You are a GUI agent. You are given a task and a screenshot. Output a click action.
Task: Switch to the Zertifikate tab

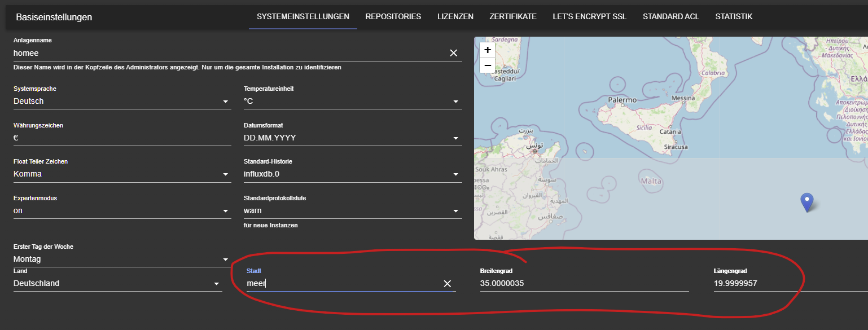513,17
